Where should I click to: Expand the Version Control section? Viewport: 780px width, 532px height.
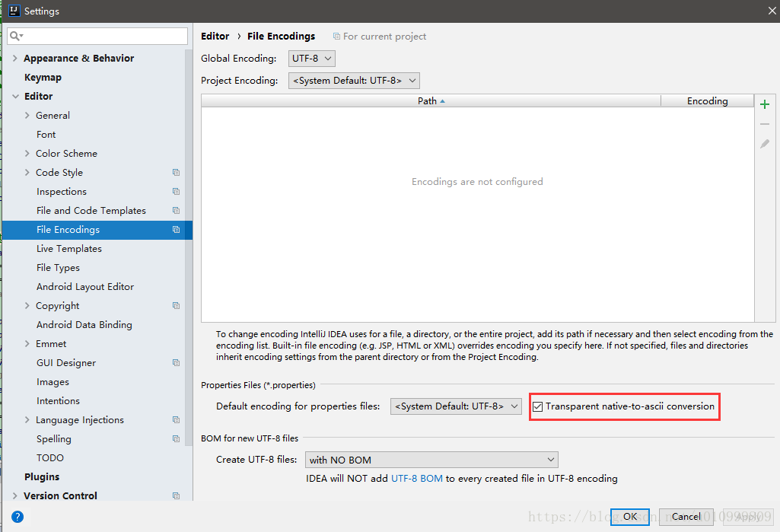coord(15,495)
